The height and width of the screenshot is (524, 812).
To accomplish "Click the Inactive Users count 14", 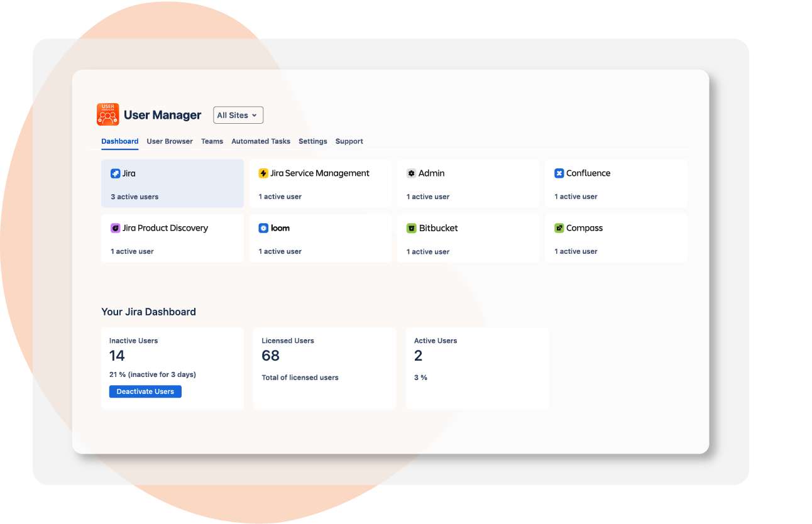I will 117,356.
